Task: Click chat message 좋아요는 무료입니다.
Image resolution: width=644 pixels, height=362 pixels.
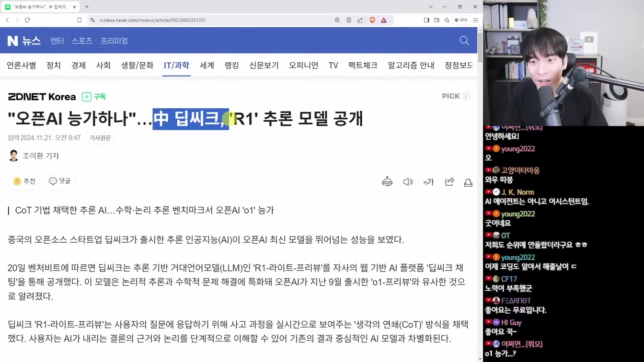Action: (x=516, y=310)
